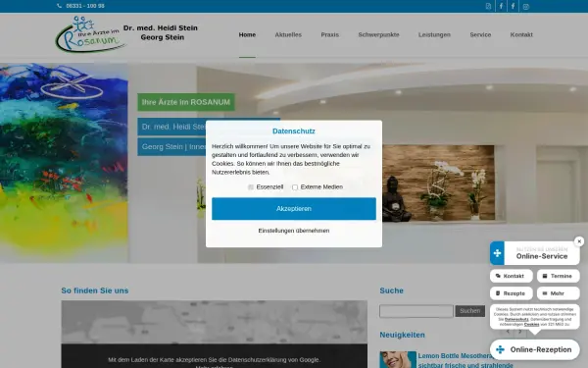
Task: Click the Datenschutz dialog title
Action: tap(294, 131)
